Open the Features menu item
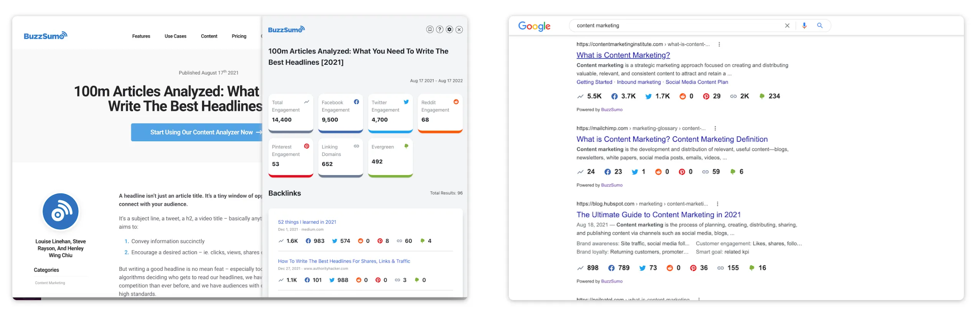980x312 pixels. point(141,36)
